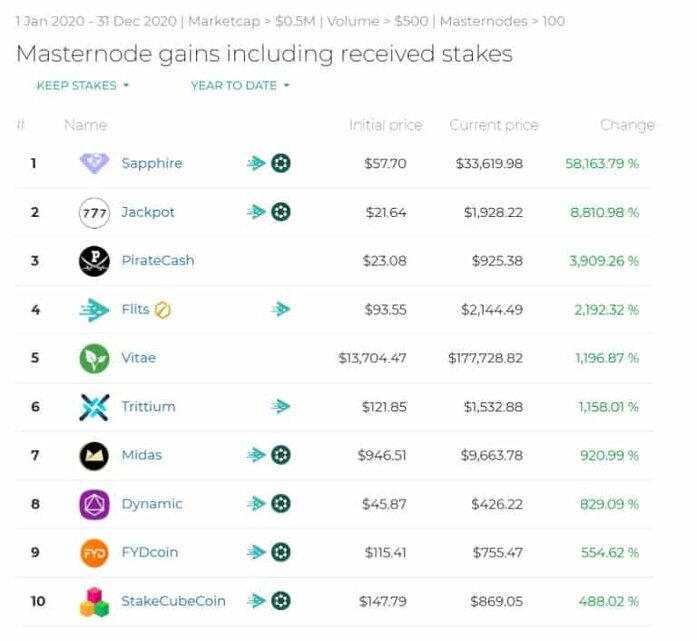Open the PirateCash link

158,260
